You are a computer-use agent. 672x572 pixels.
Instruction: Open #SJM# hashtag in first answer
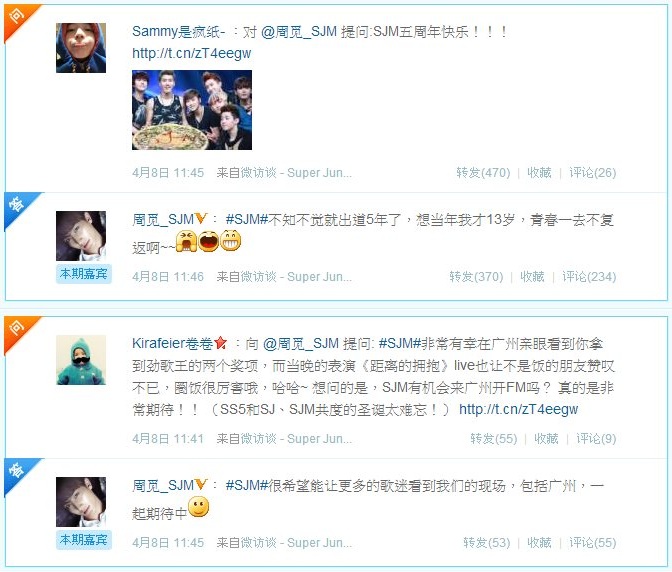tap(246, 220)
